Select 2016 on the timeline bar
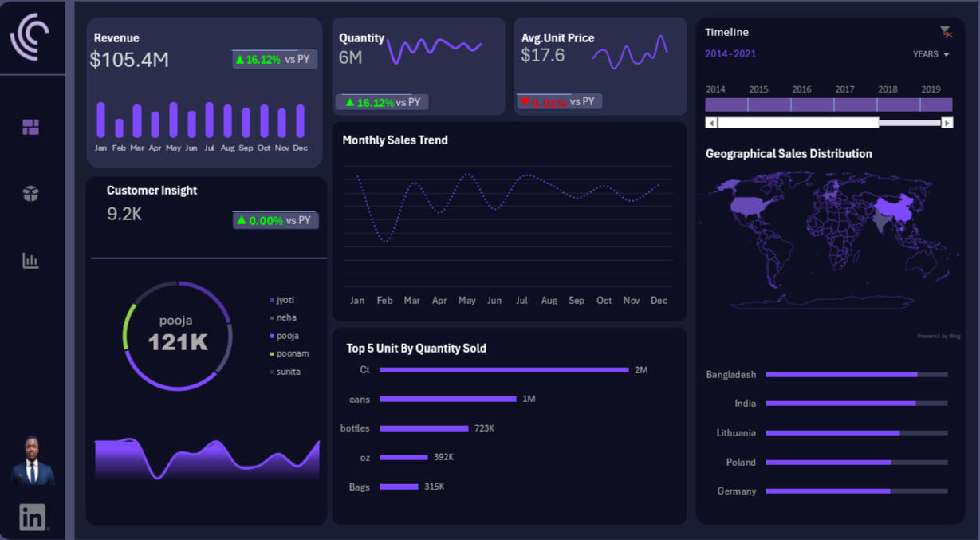The width and height of the screenshot is (980, 540). tap(812, 104)
